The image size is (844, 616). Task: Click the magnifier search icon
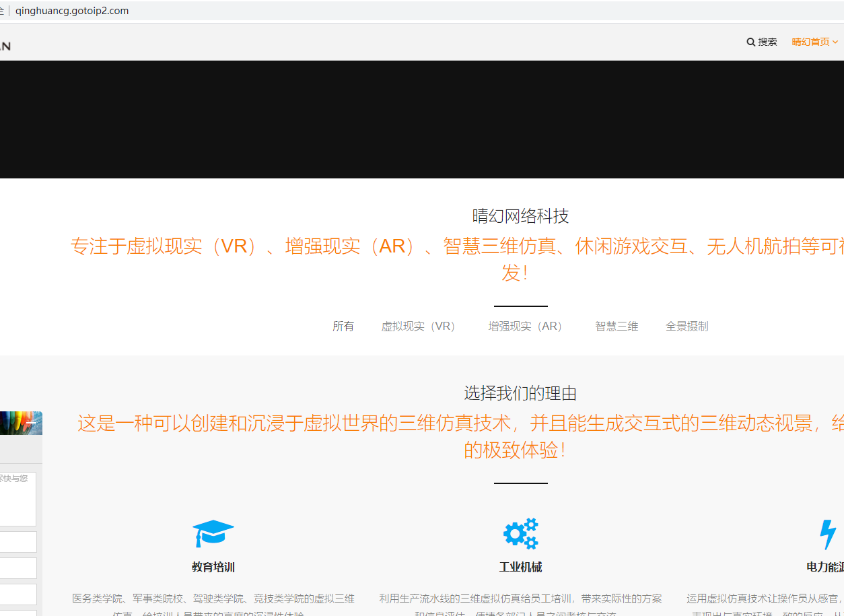[x=750, y=42]
